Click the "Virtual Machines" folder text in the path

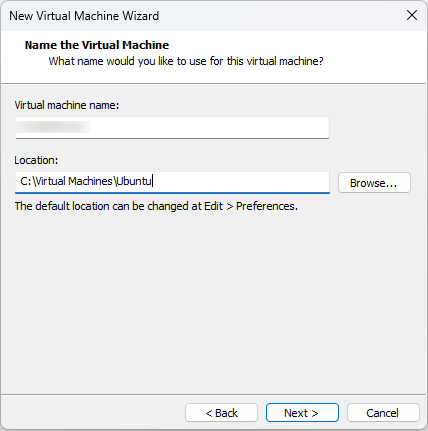tap(74, 181)
